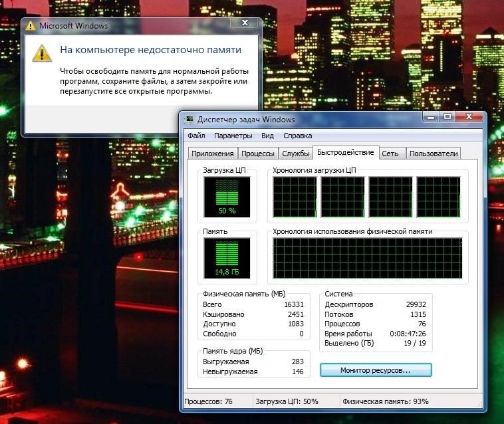Image resolution: width=504 pixels, height=424 pixels.
Task: Click the second CPU history graph
Action: (x=342, y=197)
